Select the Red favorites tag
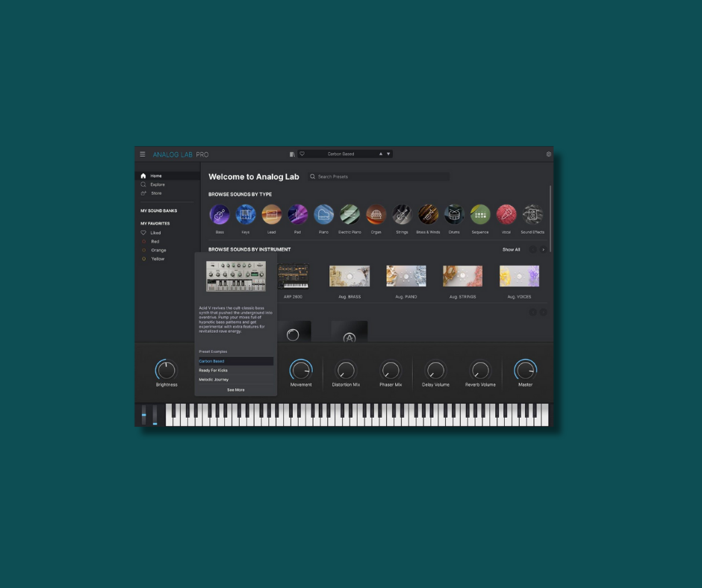The height and width of the screenshot is (588, 702). pyautogui.click(x=155, y=242)
